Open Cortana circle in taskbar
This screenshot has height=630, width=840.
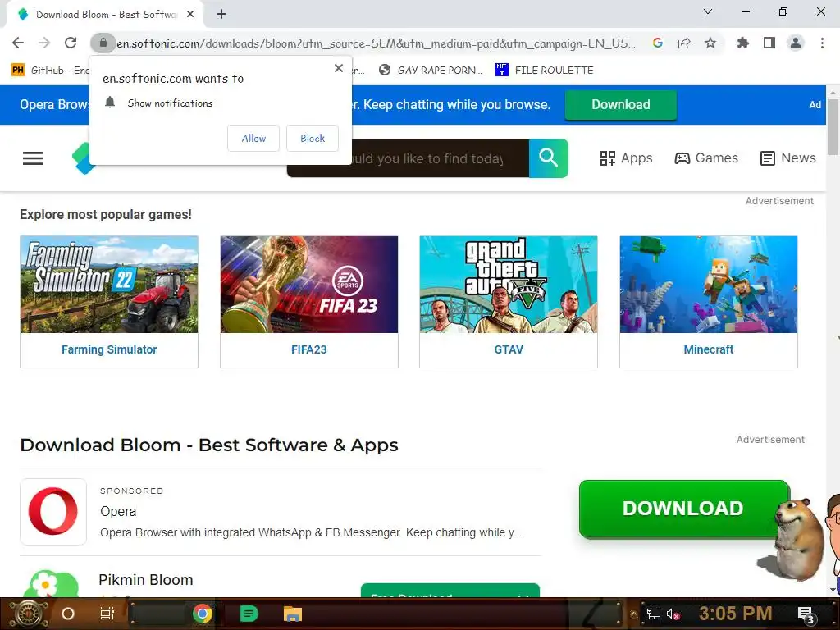(x=68, y=614)
